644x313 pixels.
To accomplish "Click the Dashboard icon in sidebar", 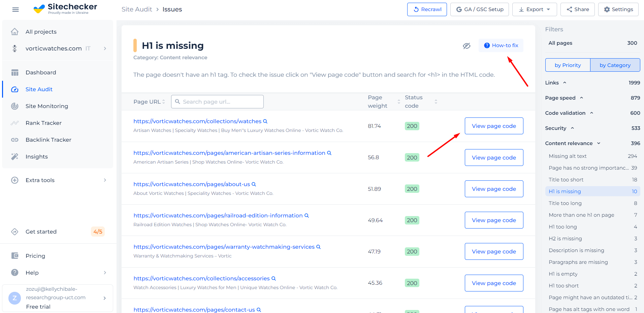I will click(15, 72).
